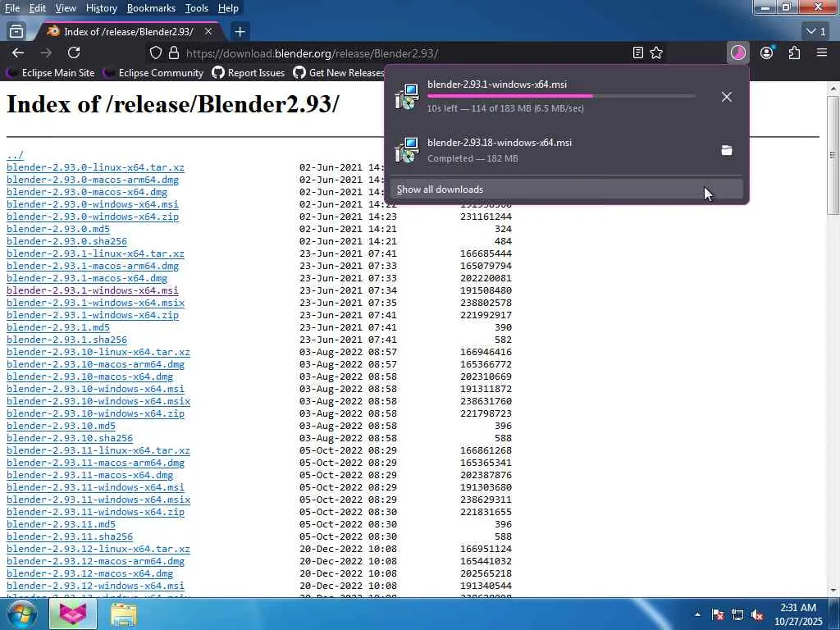Screen dimensions: 840x630
Task: Click the pink browser icon in taskbar
Action: [73, 614]
